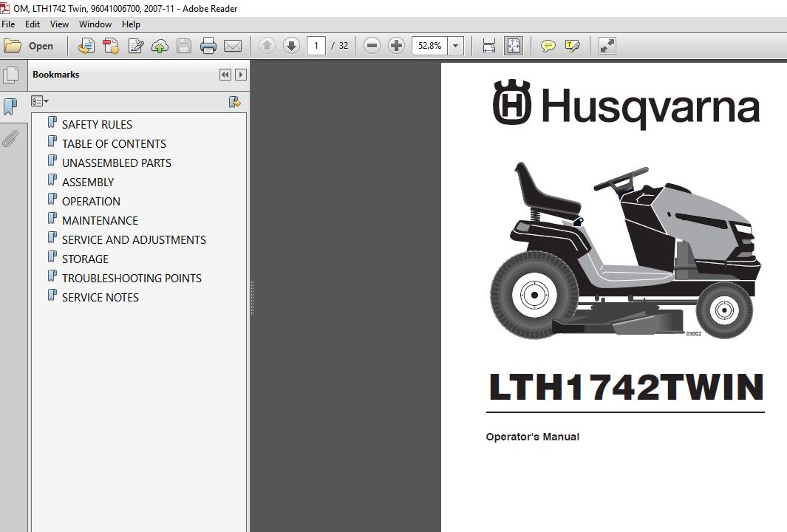This screenshot has width=787, height=532.
Task: Click the page number input field
Action: [x=316, y=46]
